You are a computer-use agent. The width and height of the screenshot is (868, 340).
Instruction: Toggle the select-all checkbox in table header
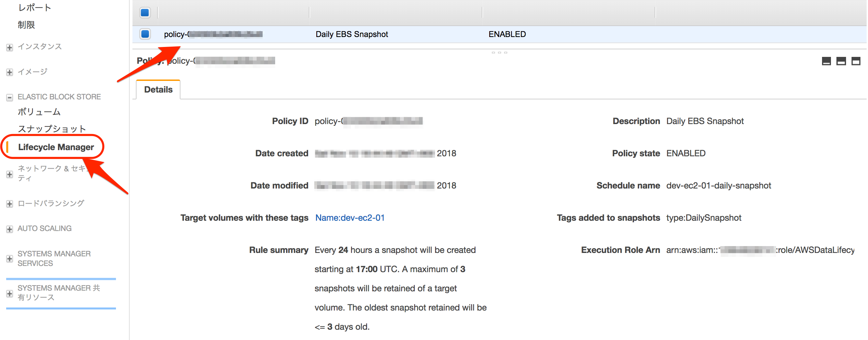click(145, 12)
